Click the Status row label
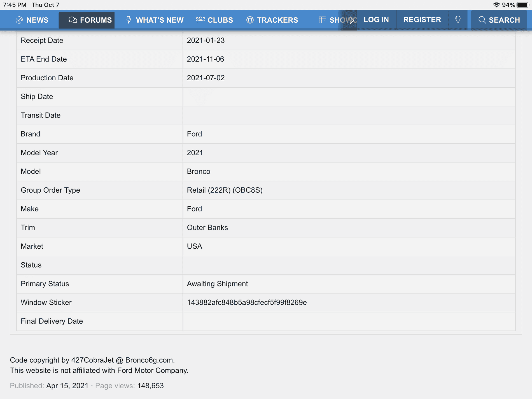532x399 pixels. (31, 265)
